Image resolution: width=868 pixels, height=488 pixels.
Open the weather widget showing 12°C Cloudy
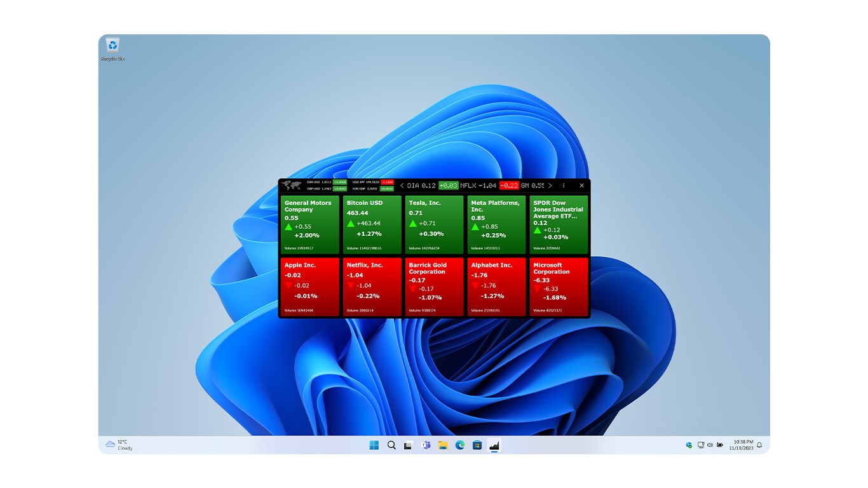(119, 445)
